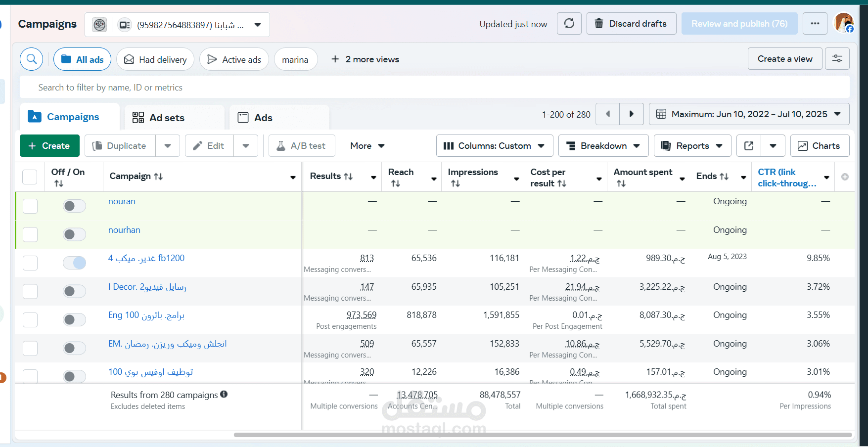868x447 pixels.
Task: Open the Breakdown dropdown
Action: [603, 146]
